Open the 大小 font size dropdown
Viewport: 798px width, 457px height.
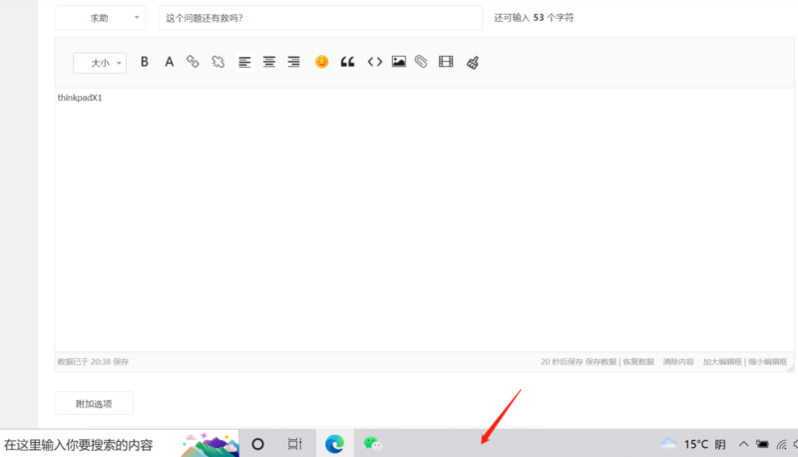pyautogui.click(x=100, y=63)
